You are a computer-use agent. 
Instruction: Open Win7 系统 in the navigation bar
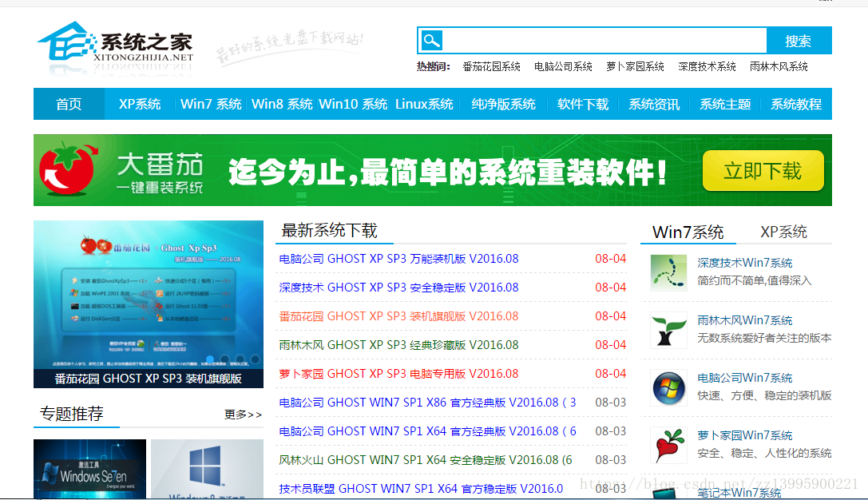211,104
